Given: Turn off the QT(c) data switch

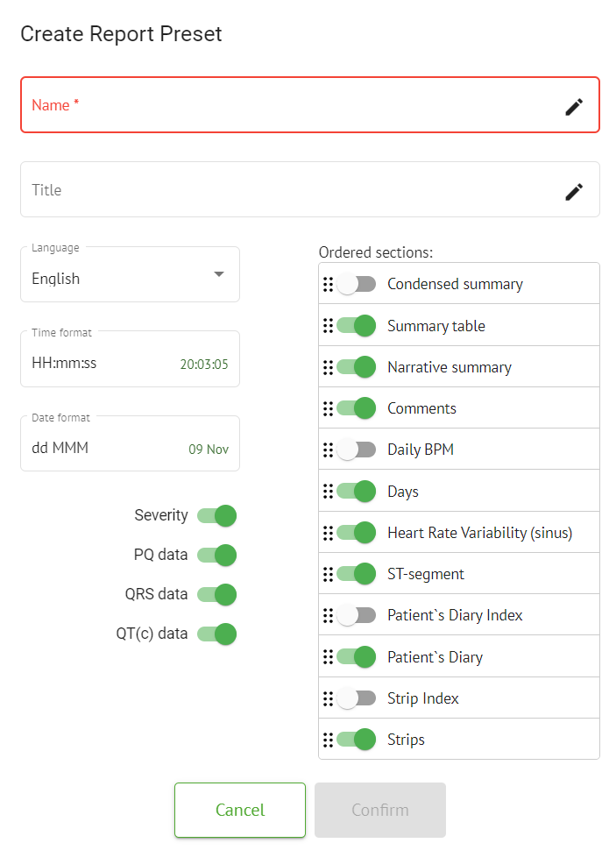Looking at the screenshot, I should point(216,634).
